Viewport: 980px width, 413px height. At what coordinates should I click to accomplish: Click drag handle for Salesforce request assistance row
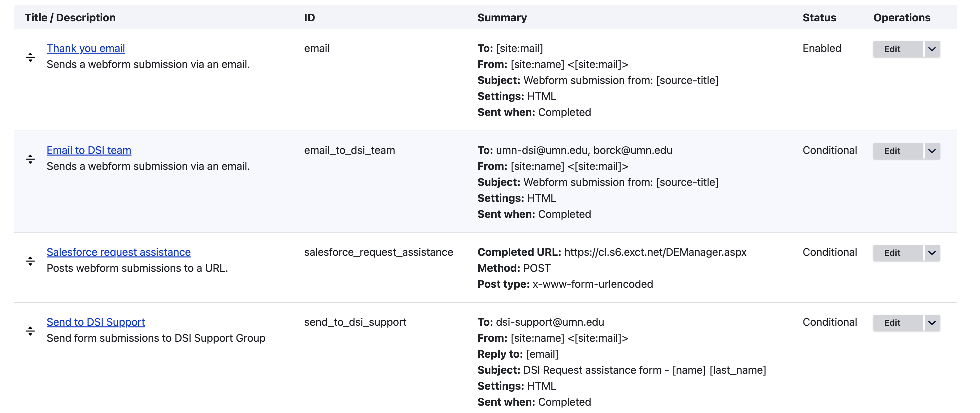(x=30, y=261)
